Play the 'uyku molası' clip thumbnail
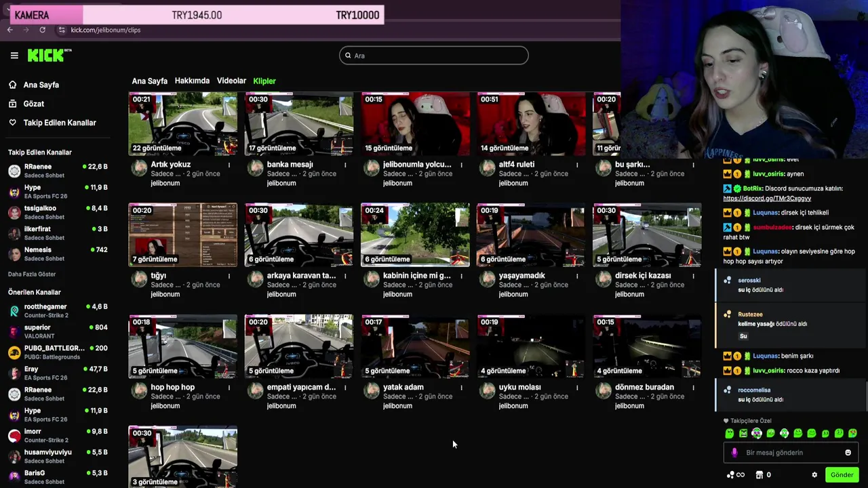This screenshot has height=488, width=868. point(531,346)
